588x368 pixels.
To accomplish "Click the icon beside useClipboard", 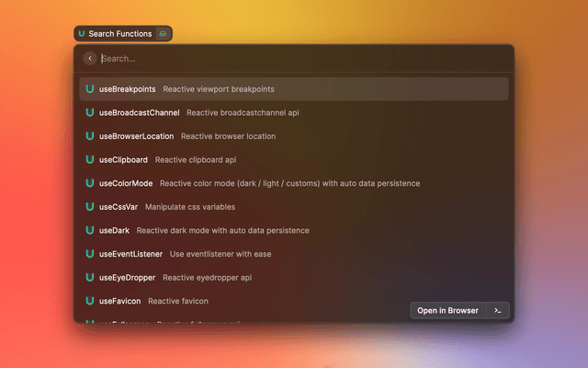I will click(x=90, y=159).
